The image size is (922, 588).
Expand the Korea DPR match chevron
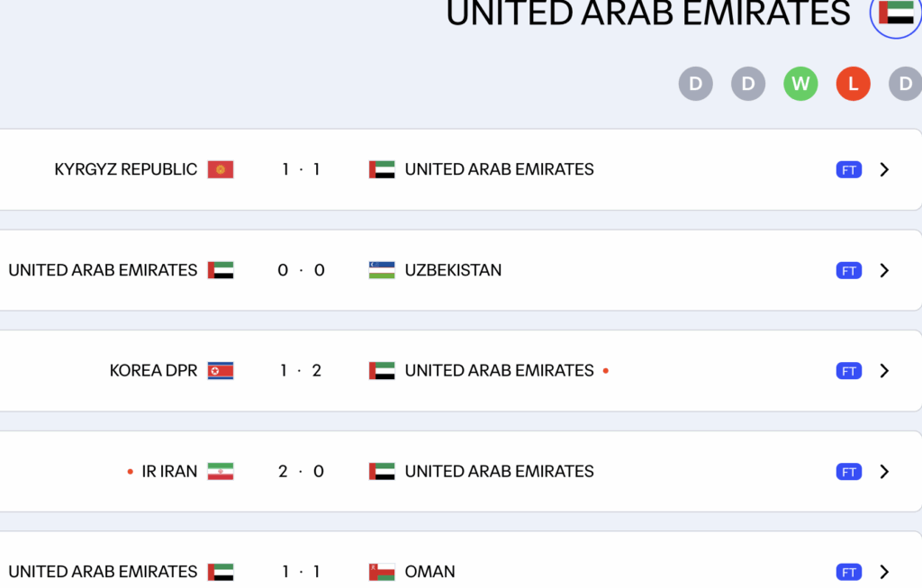(x=884, y=371)
